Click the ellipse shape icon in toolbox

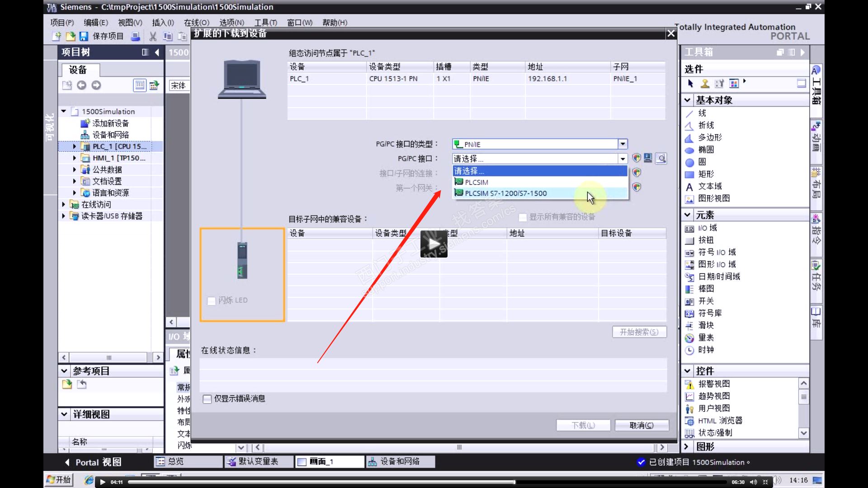coord(689,150)
